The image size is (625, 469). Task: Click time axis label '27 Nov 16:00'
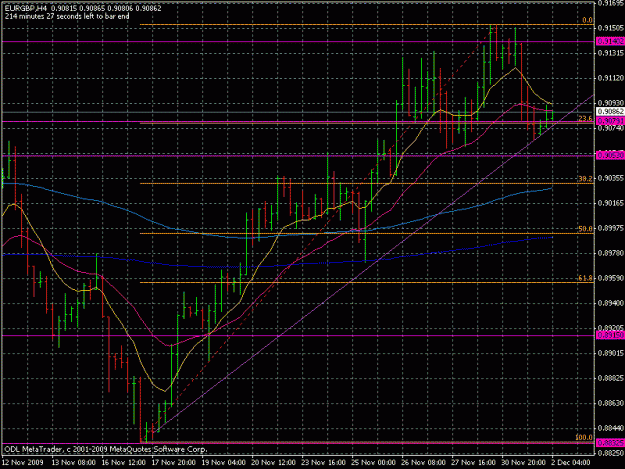coord(474,463)
